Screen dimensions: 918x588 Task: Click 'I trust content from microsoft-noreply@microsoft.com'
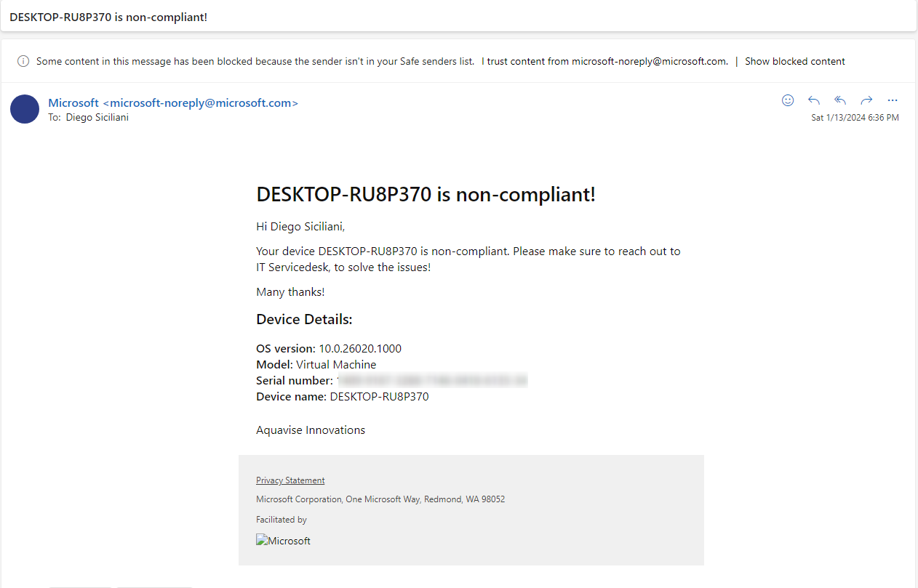[604, 61]
